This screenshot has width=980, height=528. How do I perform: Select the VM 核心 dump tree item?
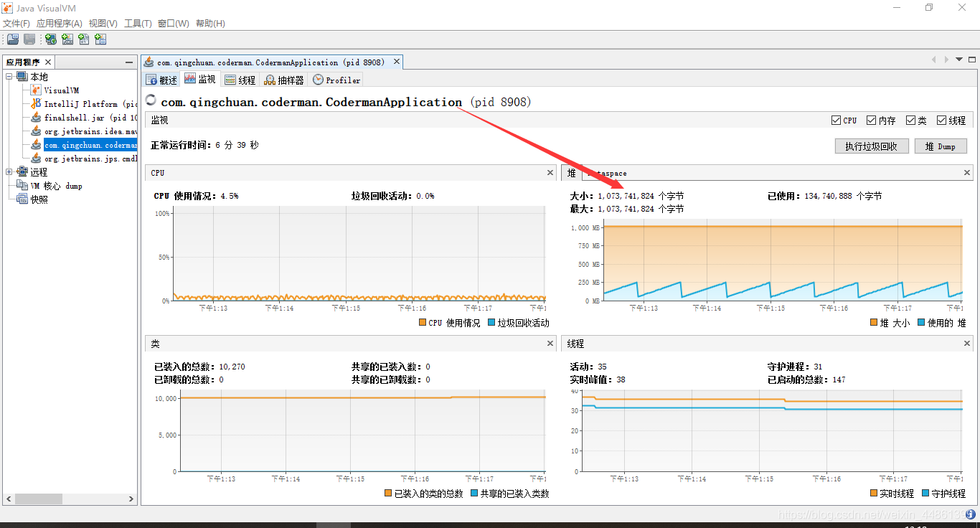pyautogui.click(x=56, y=186)
